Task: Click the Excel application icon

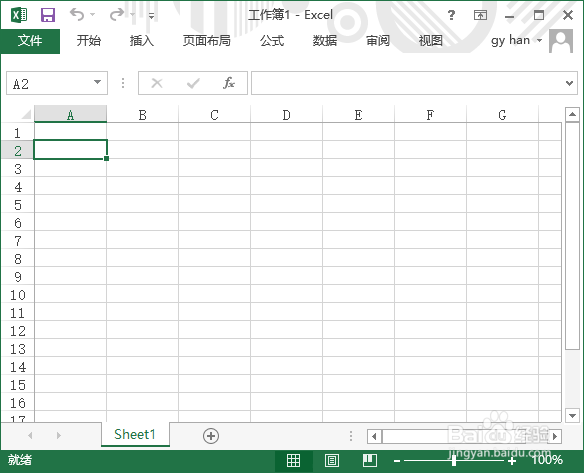Action: 19,15
